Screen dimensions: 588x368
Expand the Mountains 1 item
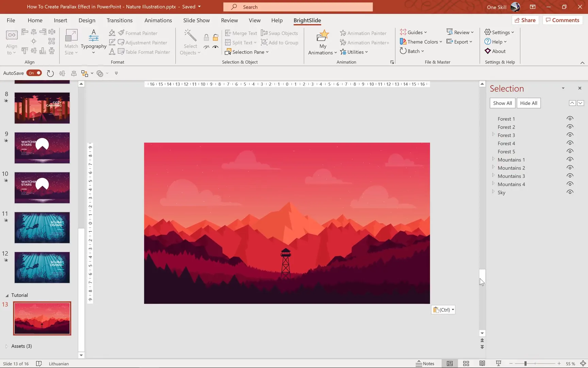click(x=494, y=159)
